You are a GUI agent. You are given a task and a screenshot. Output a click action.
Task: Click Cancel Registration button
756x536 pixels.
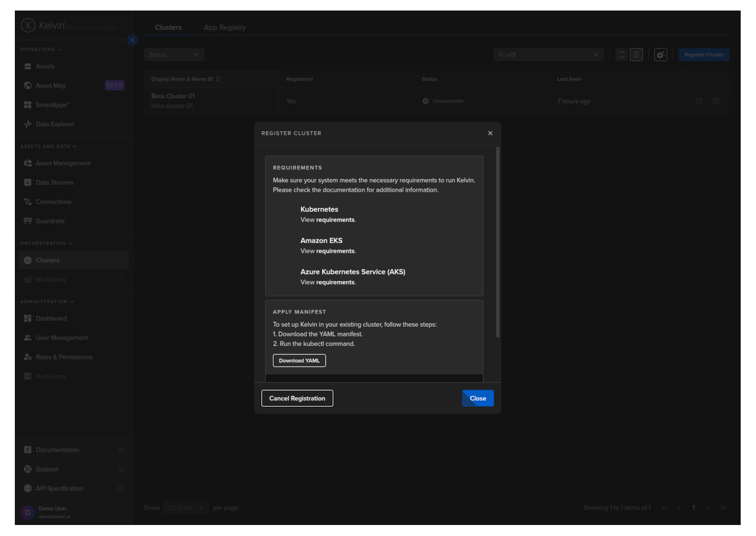point(297,399)
